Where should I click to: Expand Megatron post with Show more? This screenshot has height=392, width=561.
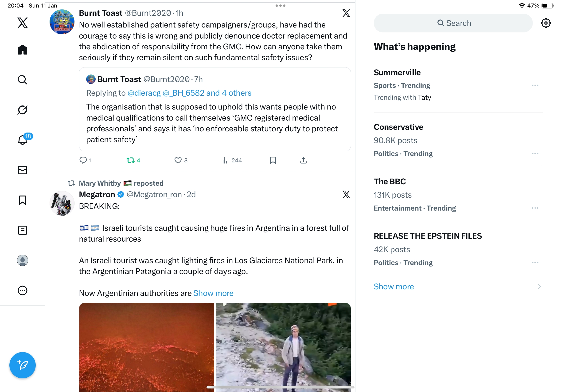pyautogui.click(x=213, y=293)
